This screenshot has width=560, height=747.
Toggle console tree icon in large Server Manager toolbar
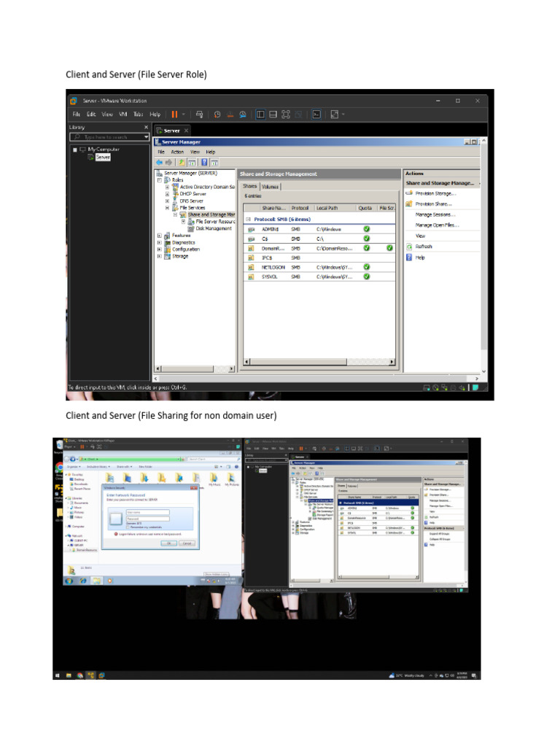(x=192, y=163)
